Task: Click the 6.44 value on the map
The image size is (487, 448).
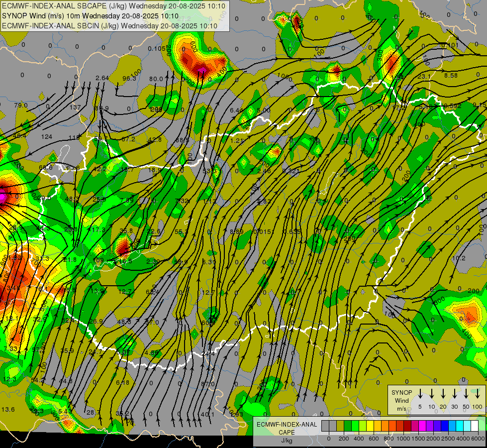Action: pos(236,110)
